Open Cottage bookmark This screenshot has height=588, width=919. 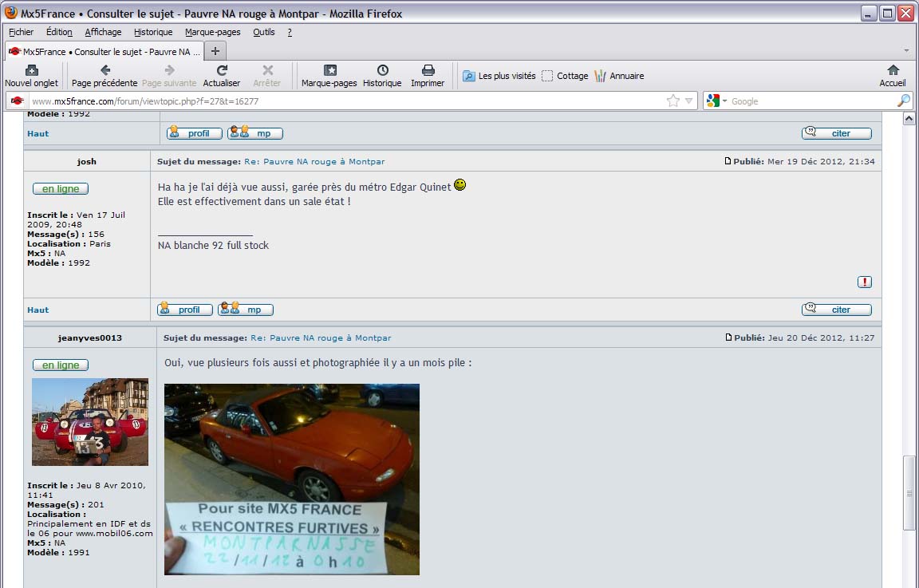pos(565,76)
